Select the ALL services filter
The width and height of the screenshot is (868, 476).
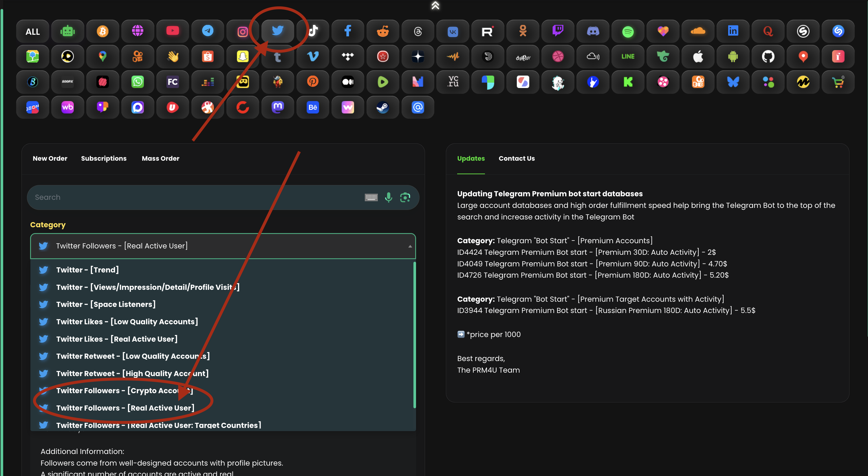[33, 31]
